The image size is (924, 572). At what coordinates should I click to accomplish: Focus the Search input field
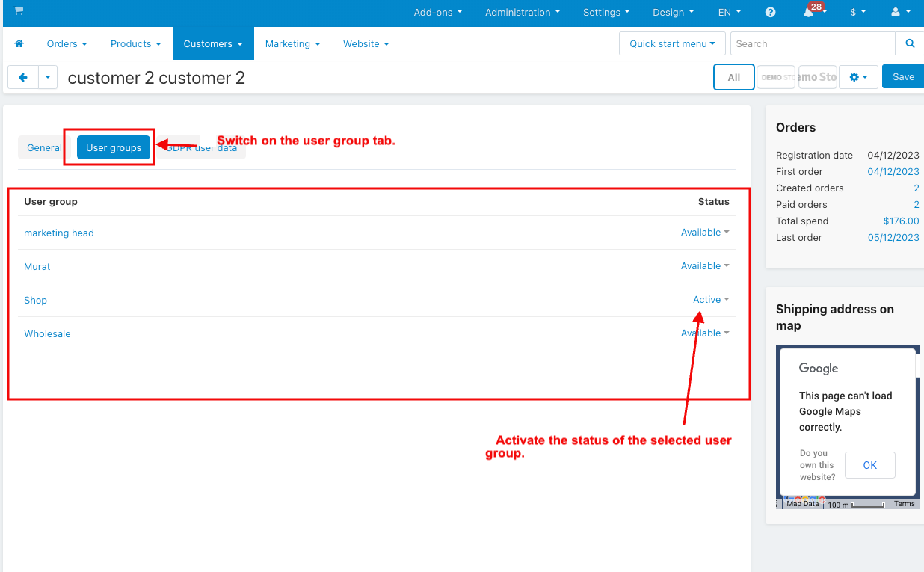[x=812, y=44]
